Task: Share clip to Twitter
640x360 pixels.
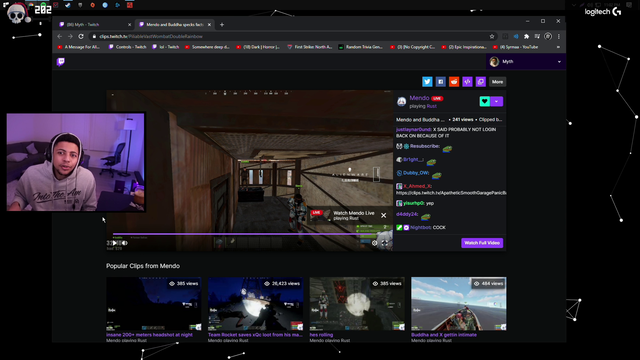Action: coord(427,82)
